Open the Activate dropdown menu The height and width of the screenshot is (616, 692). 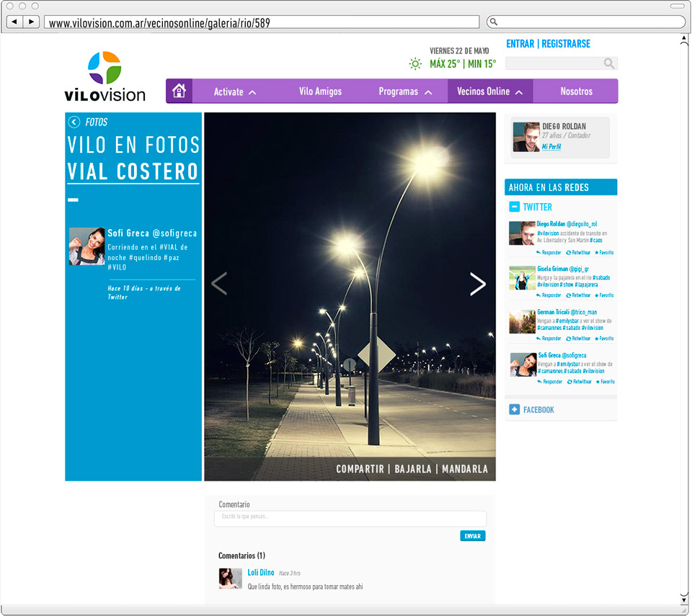point(232,91)
